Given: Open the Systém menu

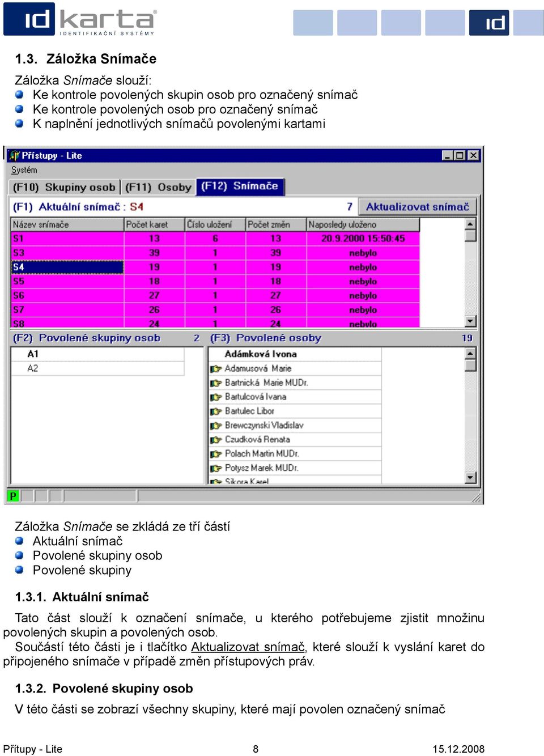Looking at the screenshot, I should (24, 170).
